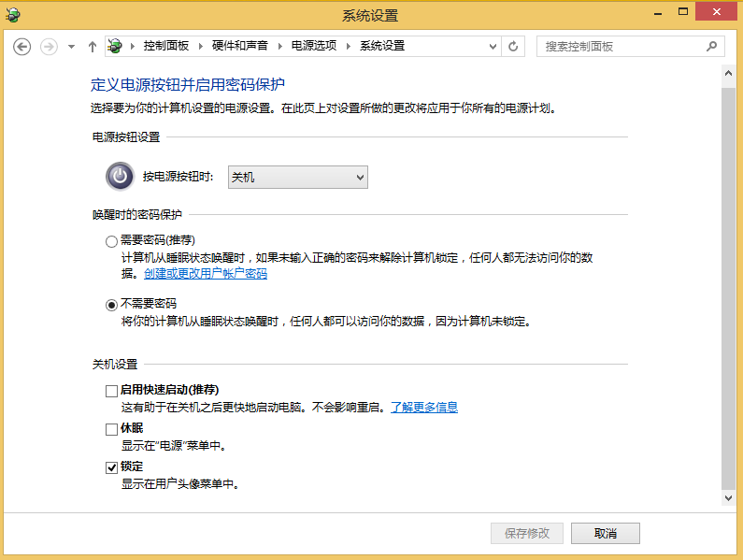The image size is (743, 560).
Task: Maximize the 系统设置 window
Action: point(683,12)
